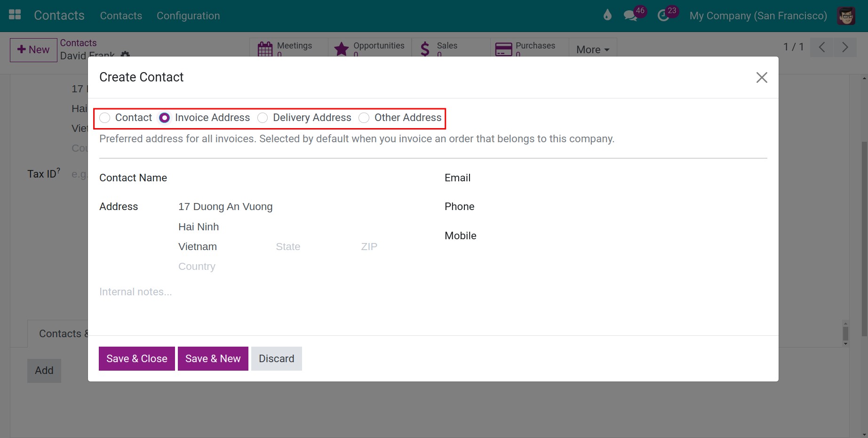868x438 pixels.
Task: Click the Internal notes text area
Action: [433, 292]
